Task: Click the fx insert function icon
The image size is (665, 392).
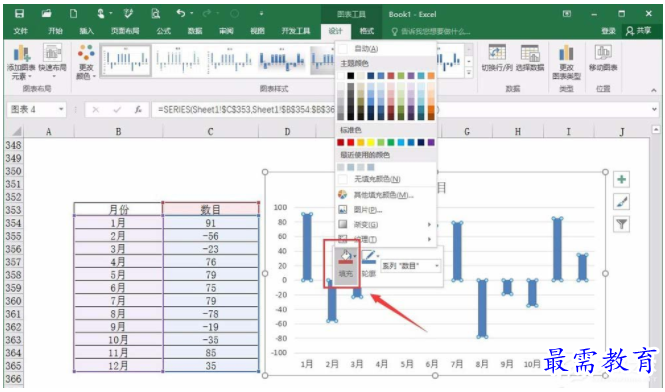Action: [138, 110]
